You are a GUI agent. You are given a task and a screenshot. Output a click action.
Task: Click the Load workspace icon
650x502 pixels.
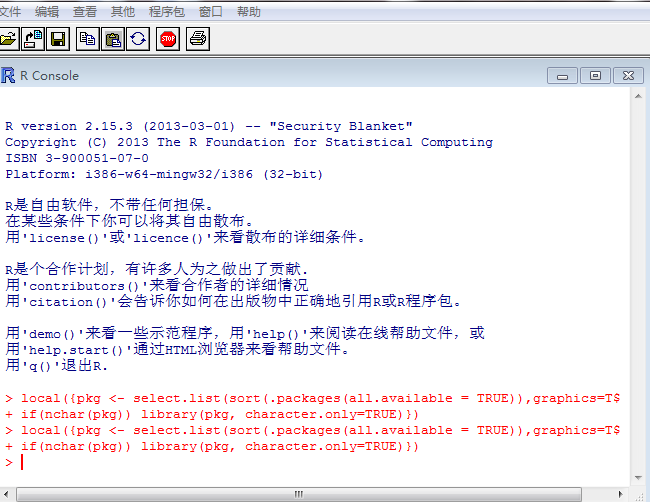33,39
